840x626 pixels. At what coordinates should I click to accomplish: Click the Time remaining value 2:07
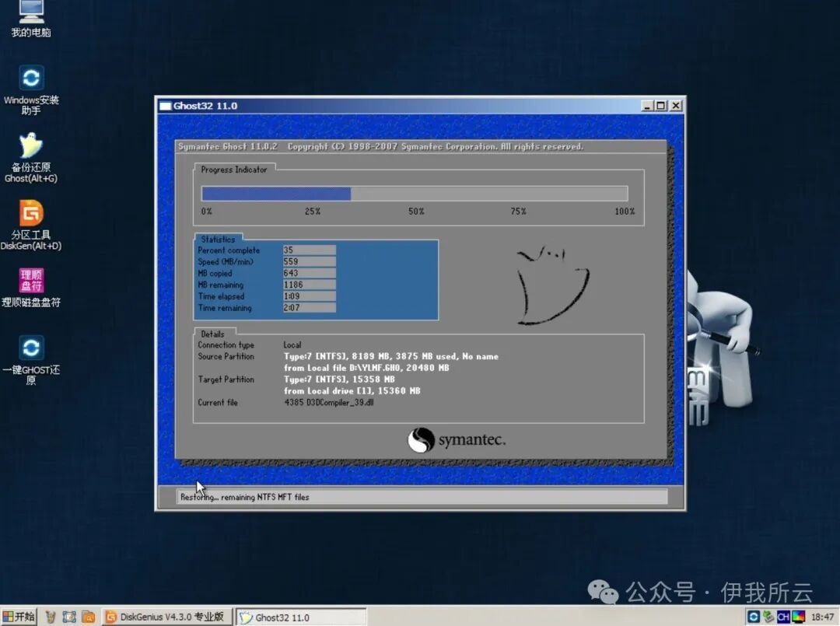[x=309, y=308]
